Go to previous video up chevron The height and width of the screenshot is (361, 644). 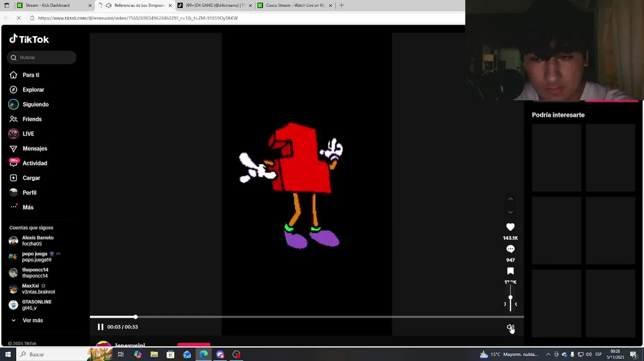510,199
